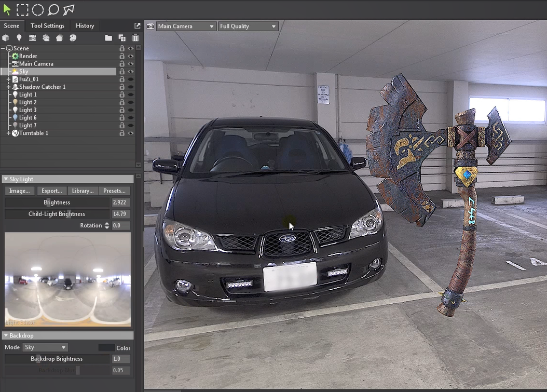Switch to the Tool Settings tab
This screenshot has height=392, width=547.
47,25
